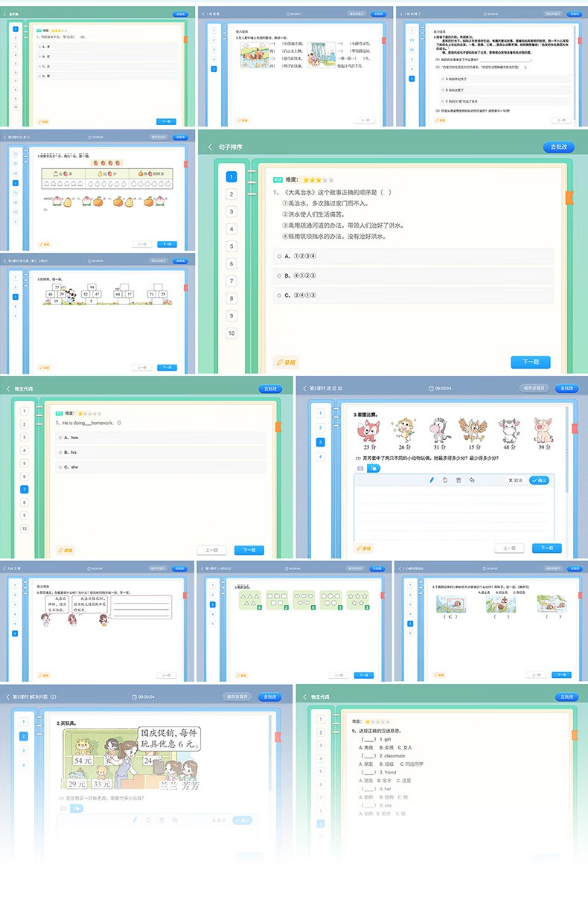
Task: Click 下一题 in the 句子排序 quiz
Action: (530, 362)
